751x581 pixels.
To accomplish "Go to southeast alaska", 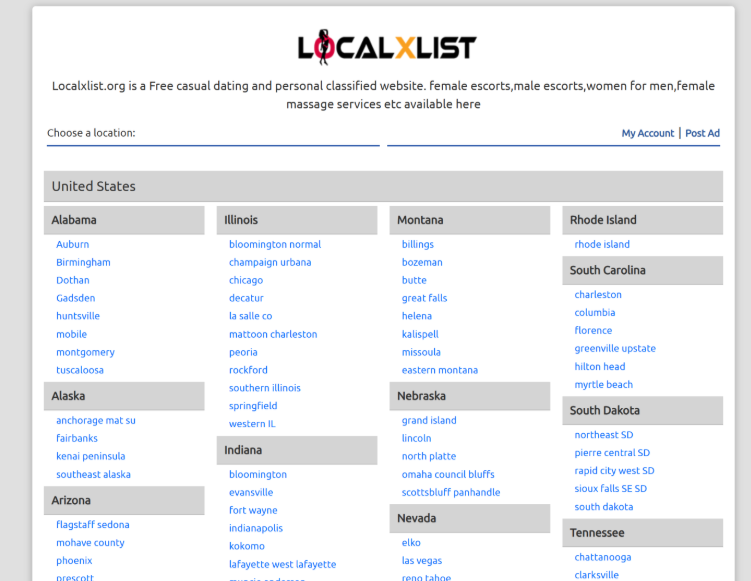I will click(x=93, y=475).
